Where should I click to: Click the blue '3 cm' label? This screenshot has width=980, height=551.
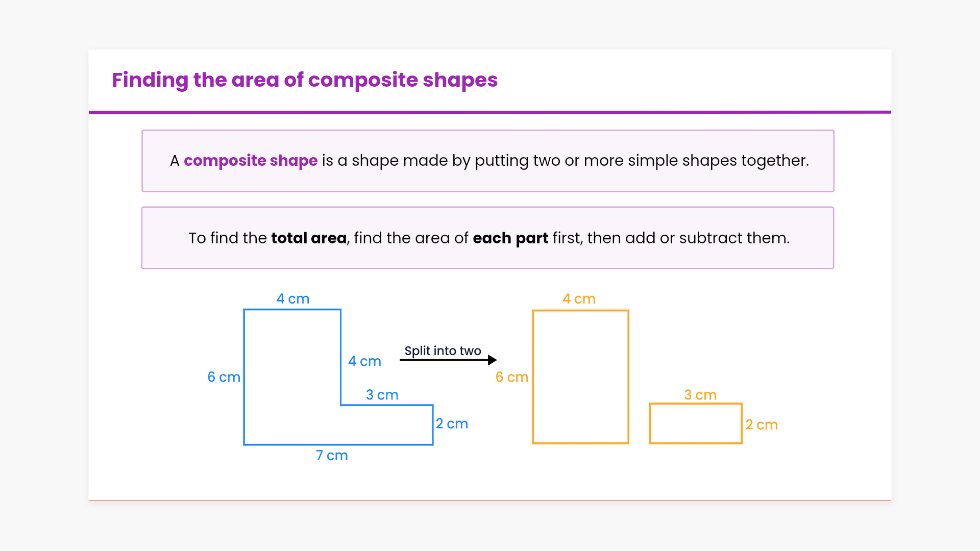(382, 395)
